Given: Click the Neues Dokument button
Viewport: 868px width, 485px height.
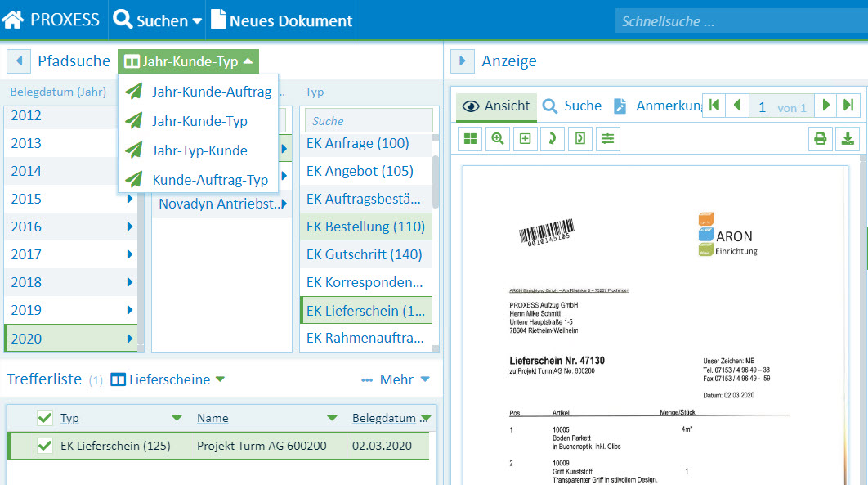Looking at the screenshot, I should click(281, 20).
